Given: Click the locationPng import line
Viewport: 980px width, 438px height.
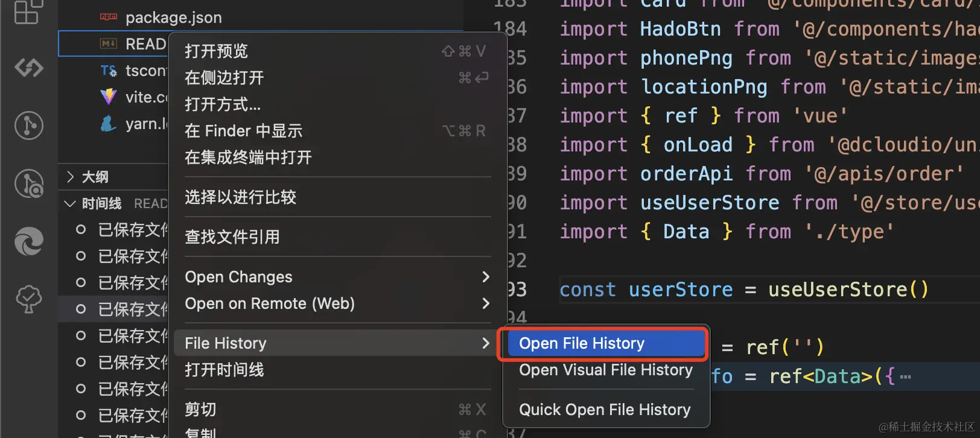Looking at the screenshot, I should point(769,87).
